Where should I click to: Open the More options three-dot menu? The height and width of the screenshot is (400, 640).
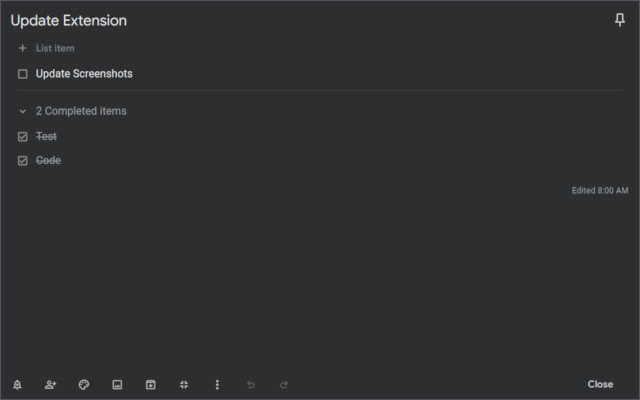coord(217,384)
